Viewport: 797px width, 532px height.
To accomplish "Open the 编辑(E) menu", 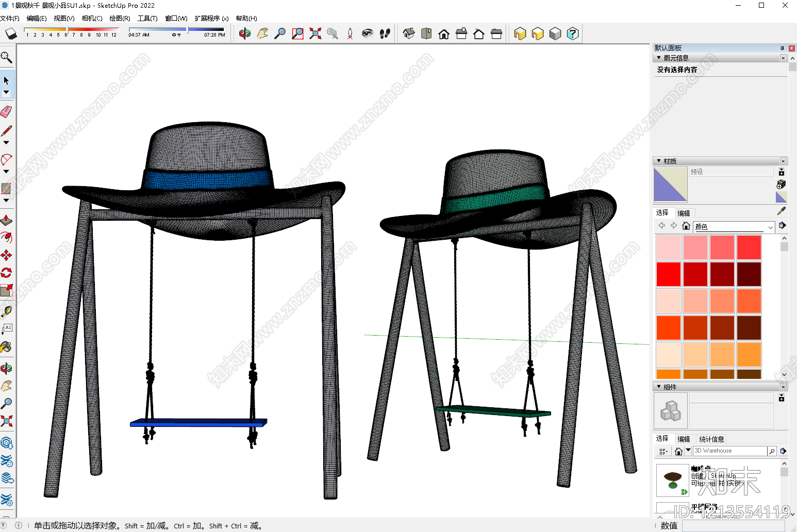I will pyautogui.click(x=37, y=18).
